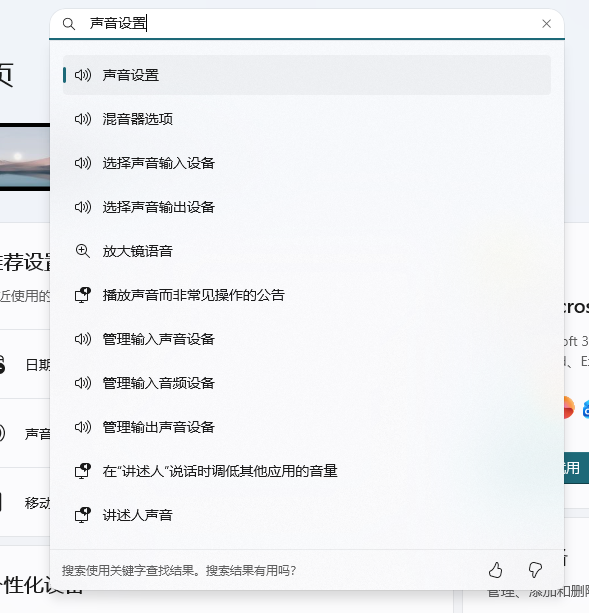
Task: Click narrator icon beside 讲述人声音
Action: (x=83, y=515)
